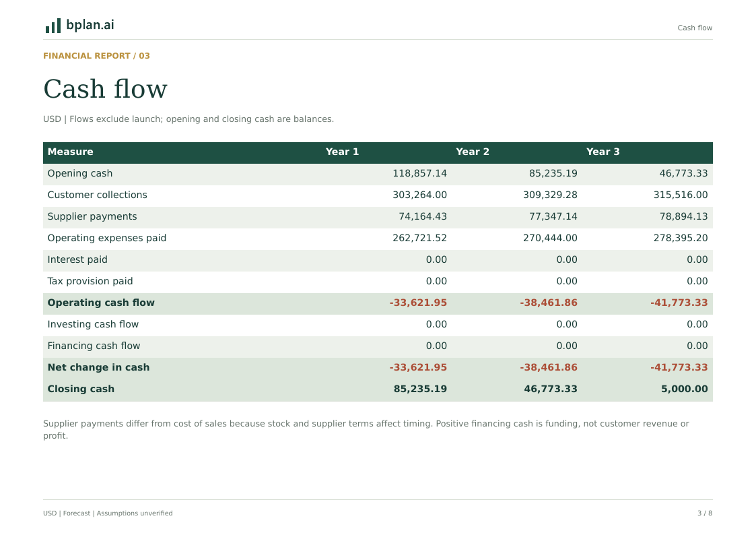Select the 'Closing cash' row label
The width and height of the screenshot is (756, 535).
click(81, 389)
